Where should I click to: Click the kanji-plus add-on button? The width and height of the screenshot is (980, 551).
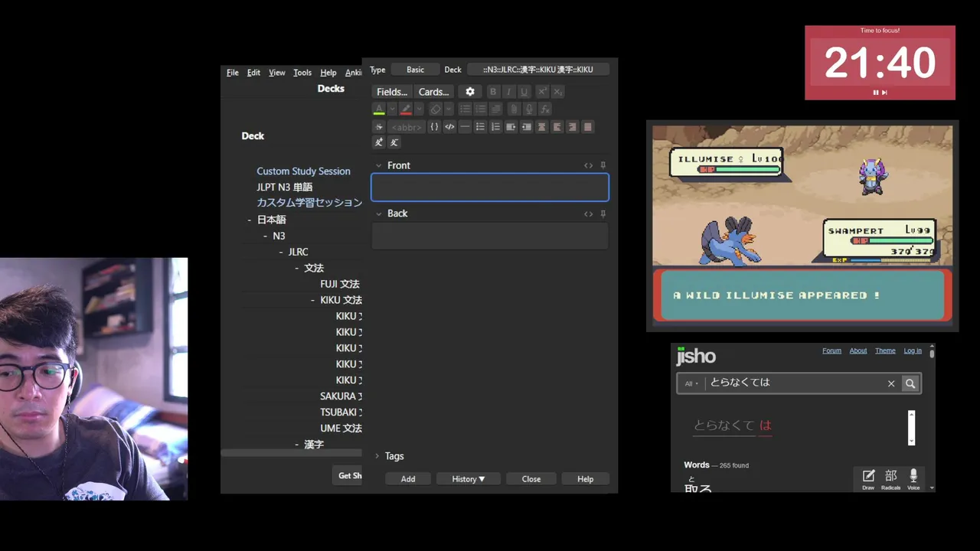[378, 142]
